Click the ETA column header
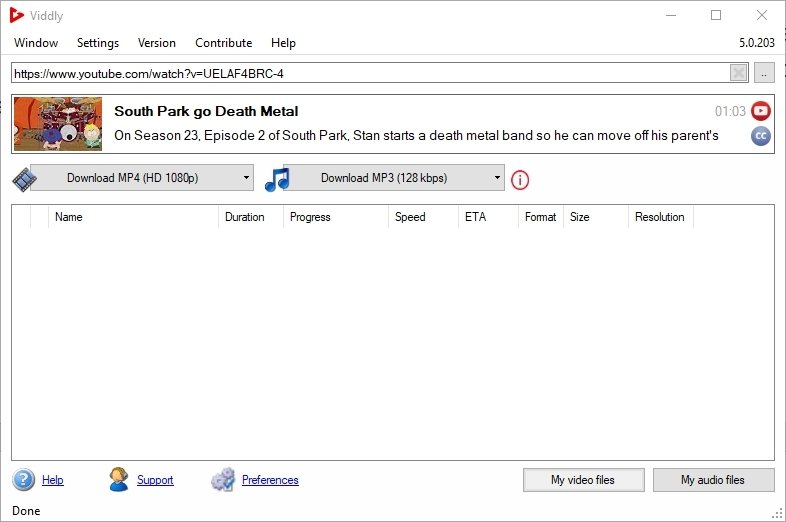This screenshot has width=786, height=522. pos(488,217)
